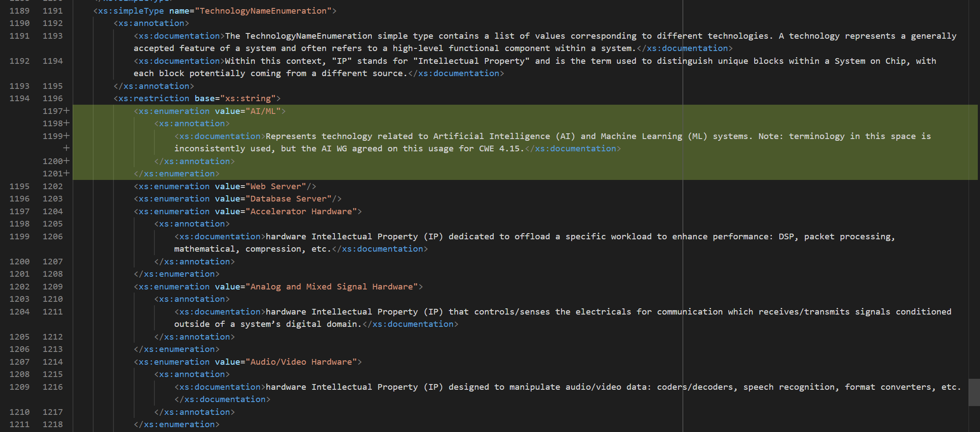
Task: Click the "xs:string" base attribute value
Action: (248, 98)
